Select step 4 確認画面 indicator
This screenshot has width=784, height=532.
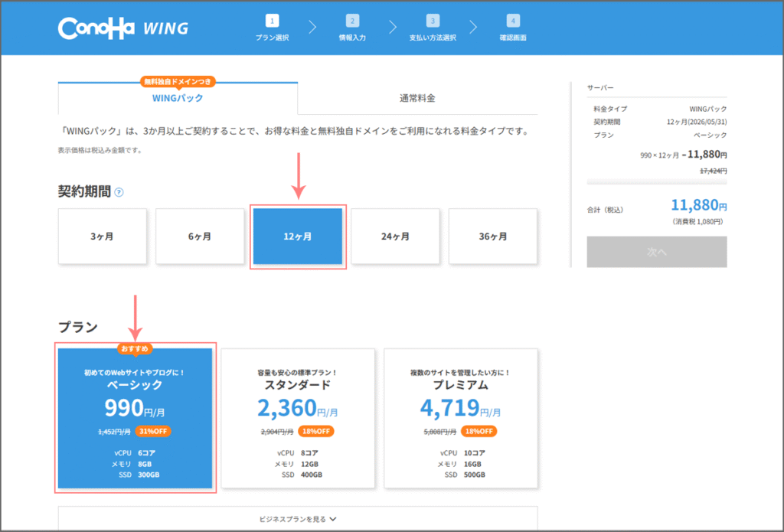(x=513, y=28)
